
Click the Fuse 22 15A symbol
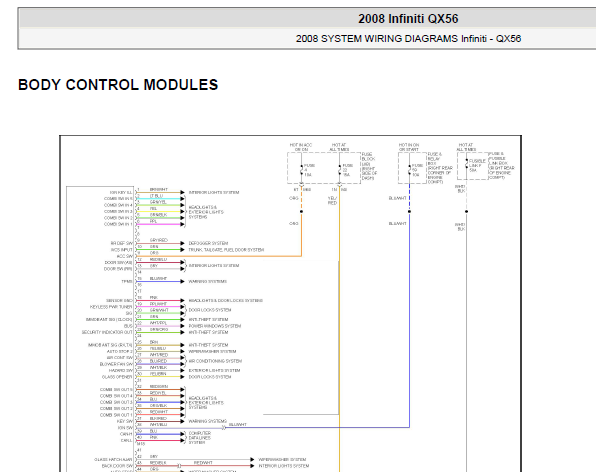click(340, 170)
